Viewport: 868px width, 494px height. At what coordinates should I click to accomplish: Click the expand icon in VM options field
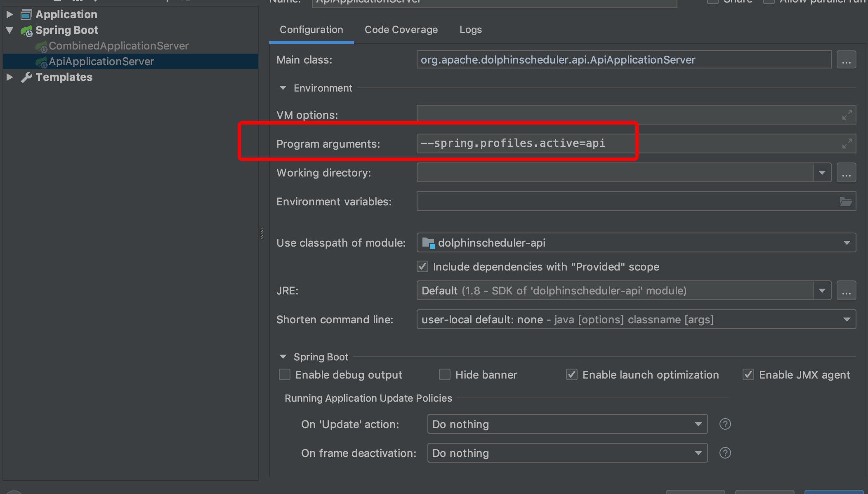847,115
